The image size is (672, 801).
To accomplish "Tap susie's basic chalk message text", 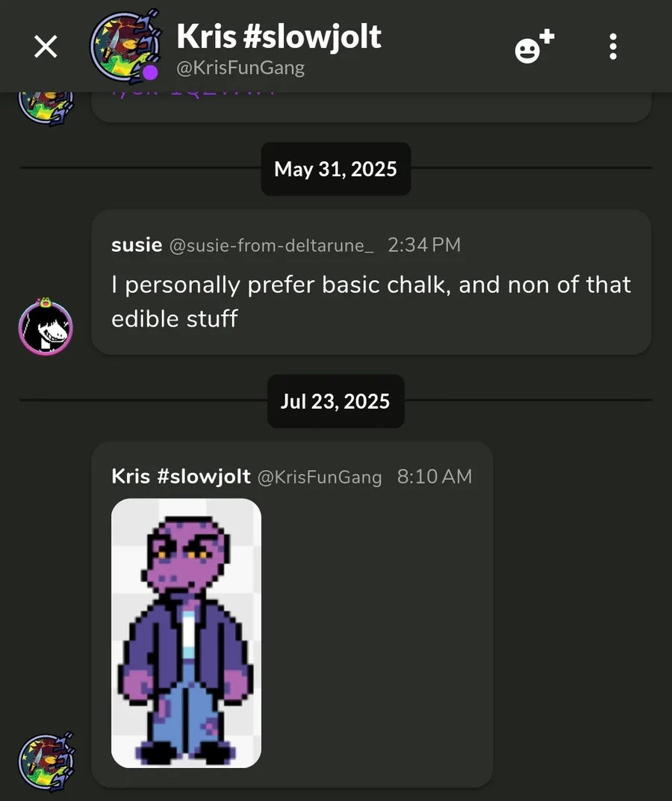I will pos(371,301).
